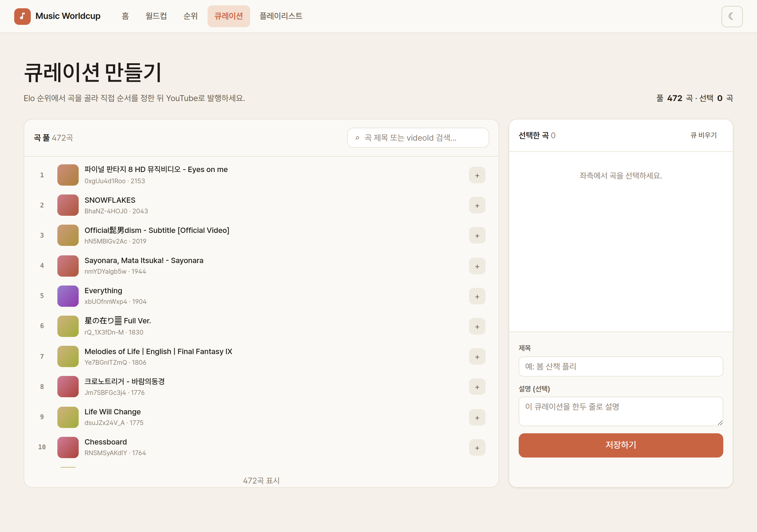Focus the 설명 (선택) description textarea

coord(620,411)
